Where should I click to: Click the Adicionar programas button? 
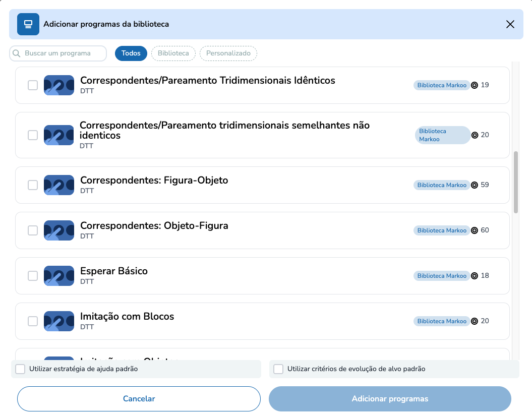[x=390, y=399]
